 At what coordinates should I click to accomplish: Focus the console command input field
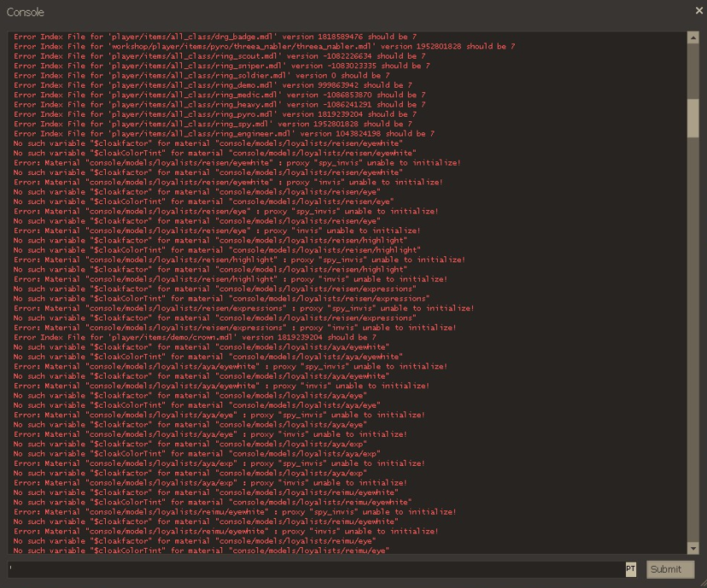click(316, 569)
